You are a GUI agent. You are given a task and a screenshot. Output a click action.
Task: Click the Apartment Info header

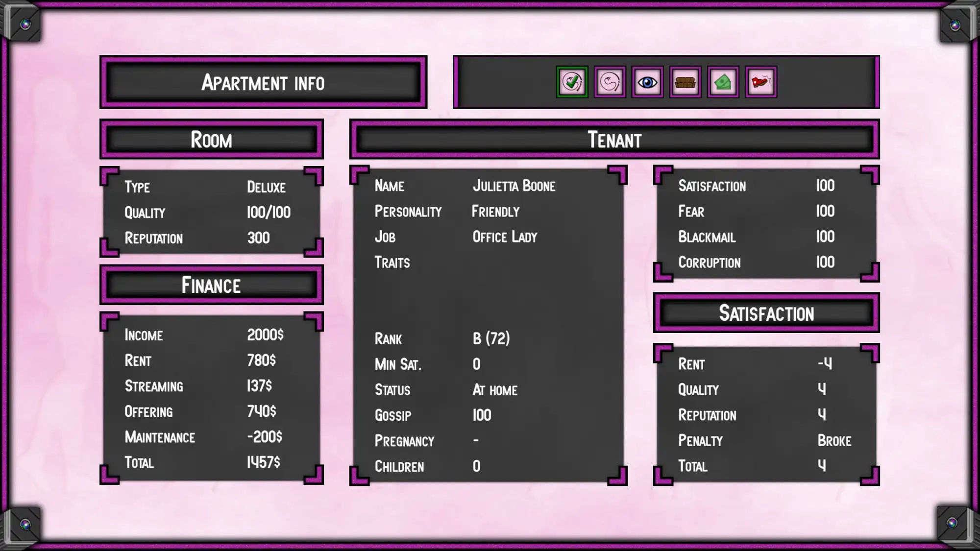263,82
